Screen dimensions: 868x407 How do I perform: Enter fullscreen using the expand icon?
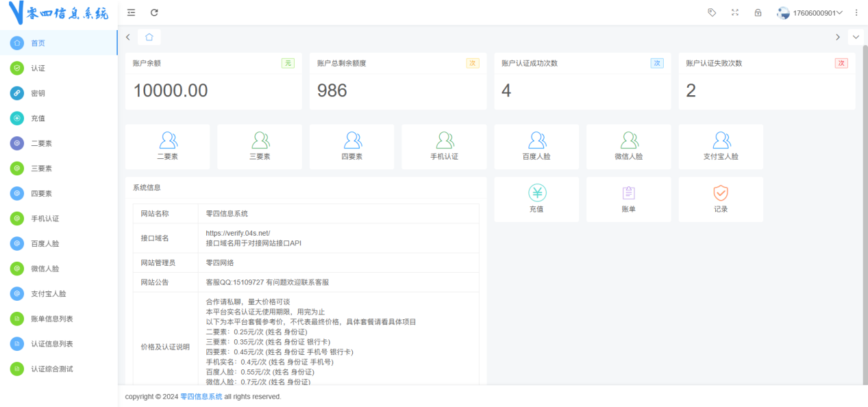pos(735,12)
